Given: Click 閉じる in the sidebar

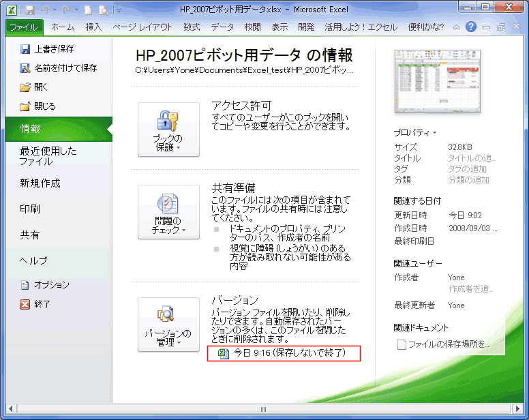Looking at the screenshot, I should click(37, 106).
